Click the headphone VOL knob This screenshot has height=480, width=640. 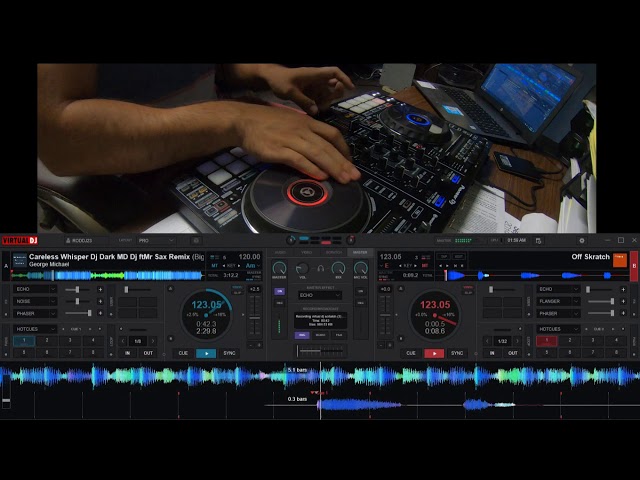pyautogui.click(x=302, y=268)
